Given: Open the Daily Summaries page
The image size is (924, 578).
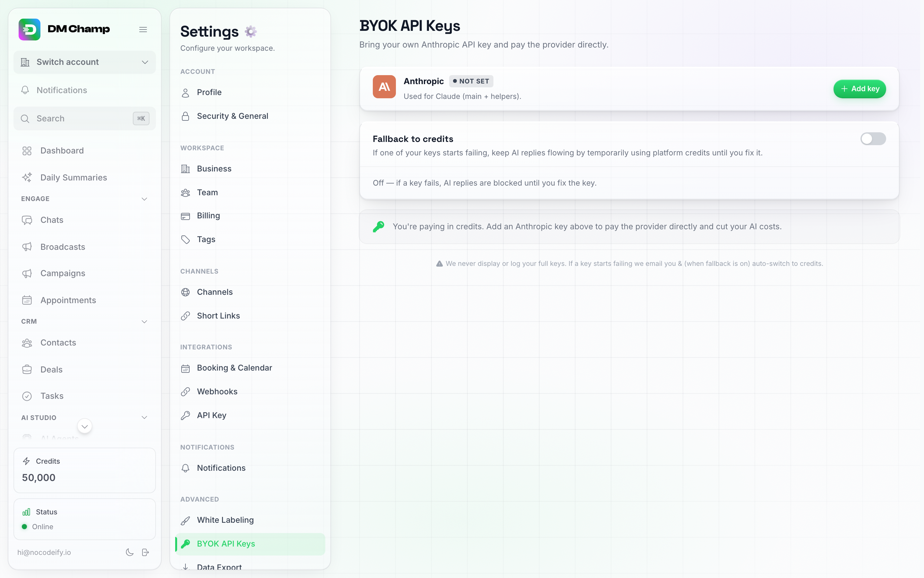Looking at the screenshot, I should pyautogui.click(x=85, y=177).
